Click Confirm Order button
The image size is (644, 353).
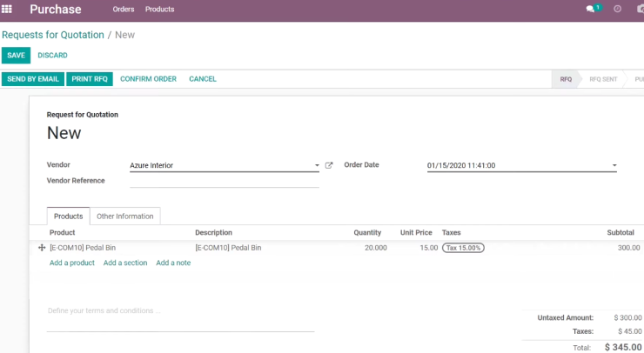pos(148,79)
